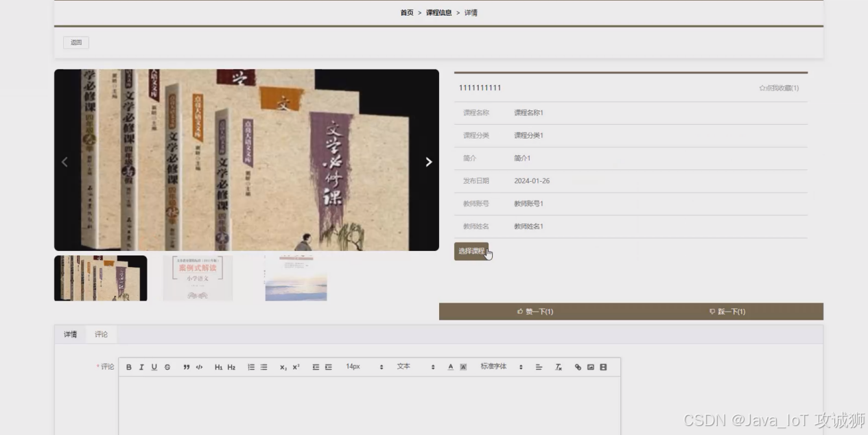Toggle strikethrough formatting in comment editor
The width and height of the screenshot is (868, 435).
point(167,367)
